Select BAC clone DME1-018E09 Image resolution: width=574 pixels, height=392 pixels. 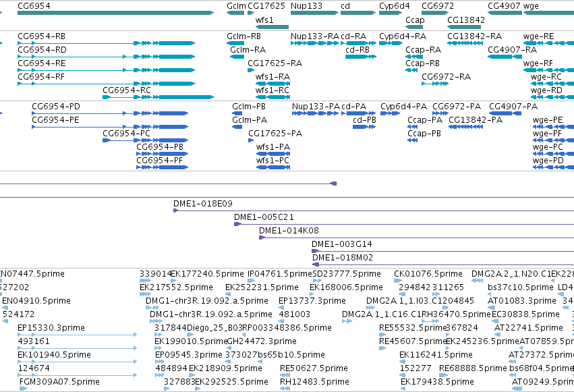point(374,211)
